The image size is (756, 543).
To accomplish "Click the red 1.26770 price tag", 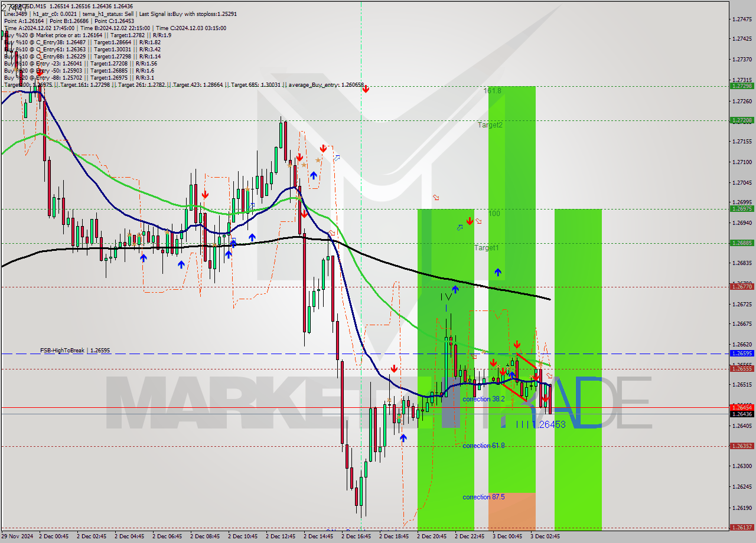I will [741, 287].
